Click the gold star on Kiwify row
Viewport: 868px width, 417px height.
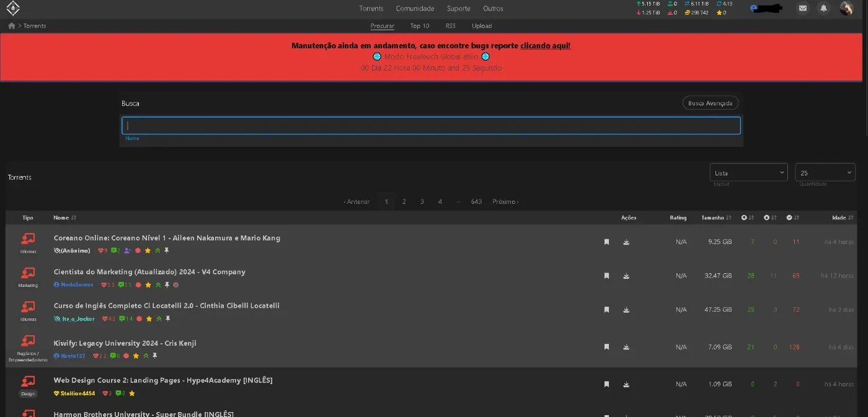click(x=136, y=356)
